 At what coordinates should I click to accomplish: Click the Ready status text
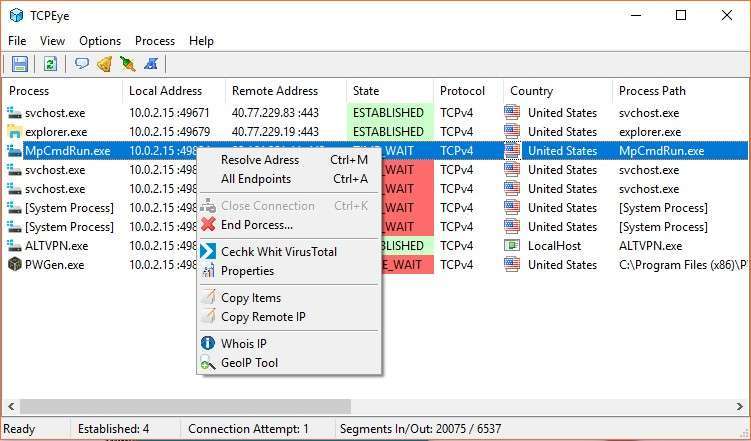(x=19, y=429)
